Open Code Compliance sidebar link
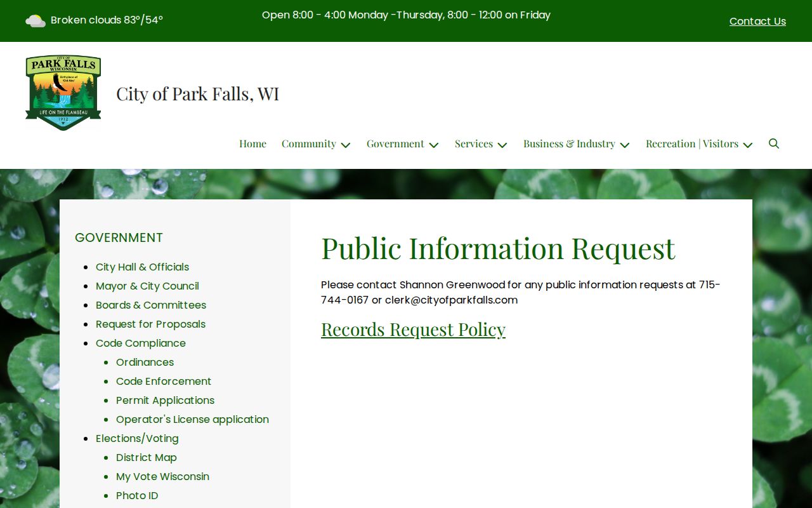 pyautogui.click(x=141, y=343)
